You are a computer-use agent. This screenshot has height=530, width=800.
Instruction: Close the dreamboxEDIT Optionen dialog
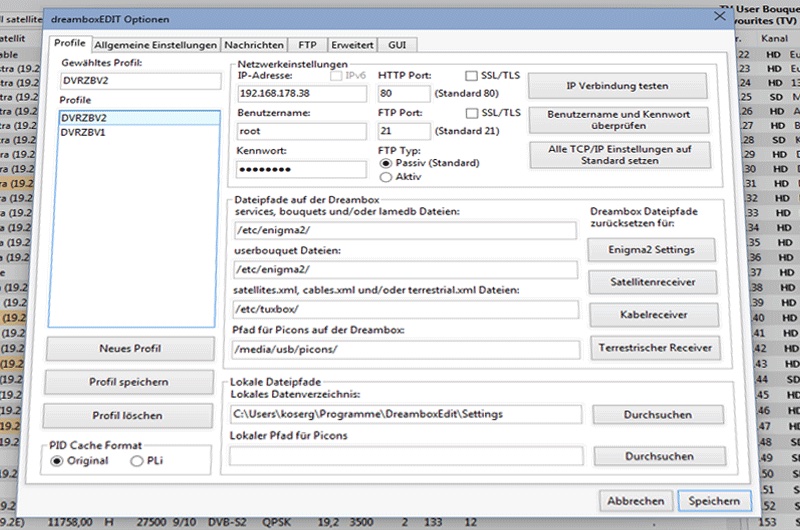719,17
